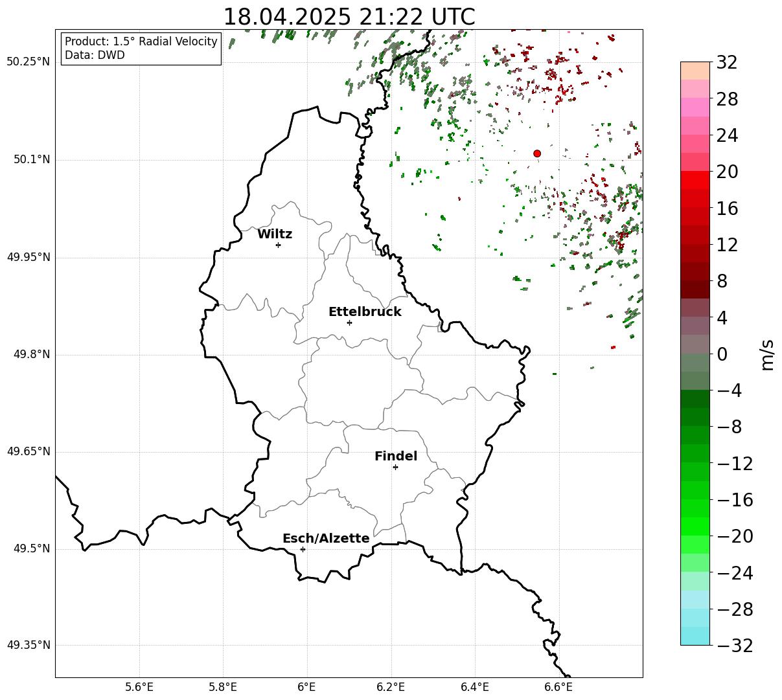Click the 49.5°N latitude label

tap(32, 548)
